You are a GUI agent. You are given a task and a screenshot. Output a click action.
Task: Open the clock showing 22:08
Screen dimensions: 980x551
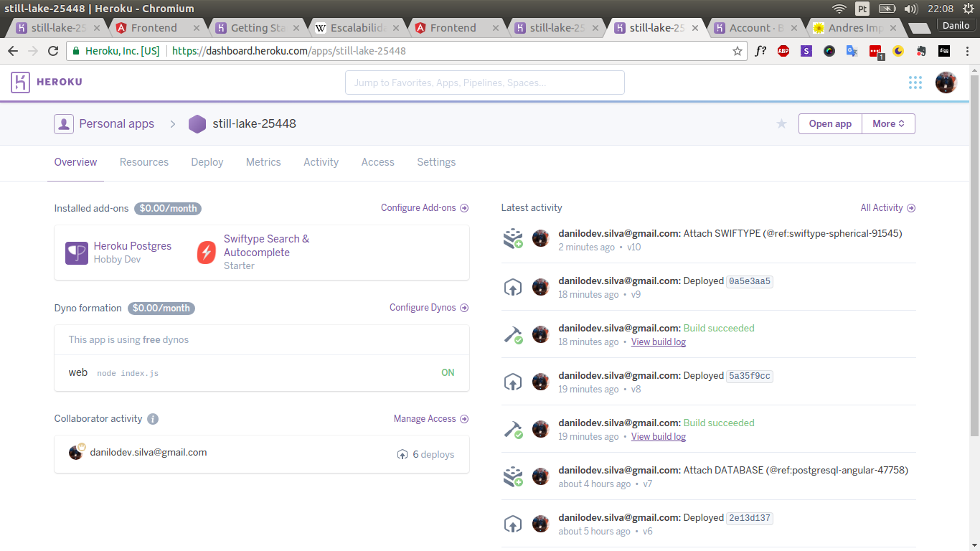point(940,9)
